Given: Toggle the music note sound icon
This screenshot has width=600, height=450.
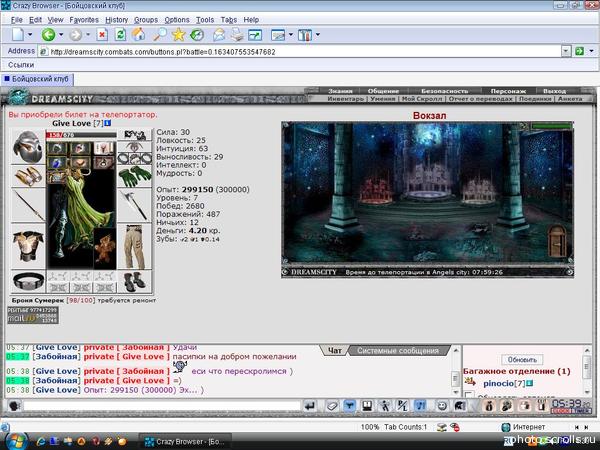Looking at the screenshot, I should tap(421, 406).
